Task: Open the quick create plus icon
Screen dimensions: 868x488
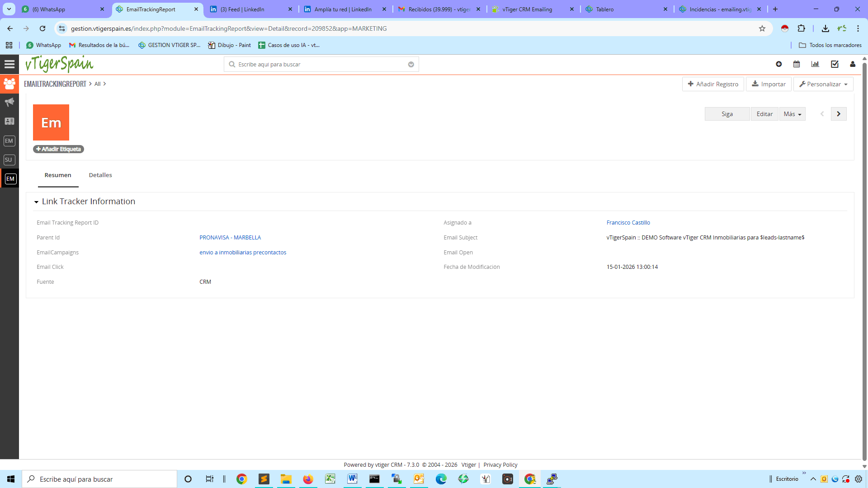Action: pyautogui.click(x=779, y=64)
